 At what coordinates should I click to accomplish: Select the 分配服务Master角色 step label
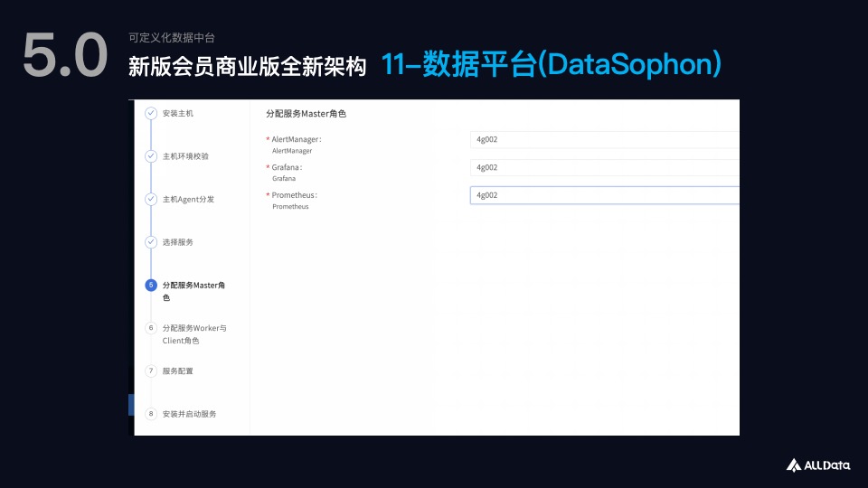tap(193, 291)
